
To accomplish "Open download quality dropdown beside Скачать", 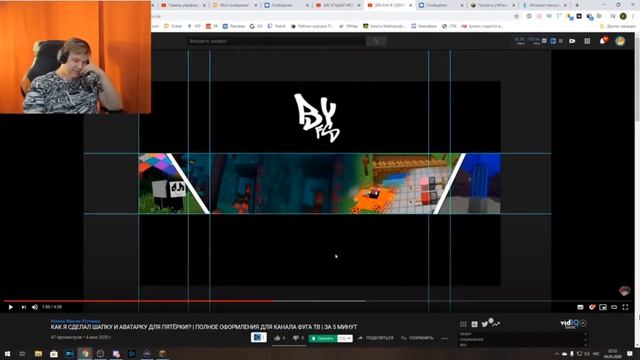I will [x=345, y=338].
